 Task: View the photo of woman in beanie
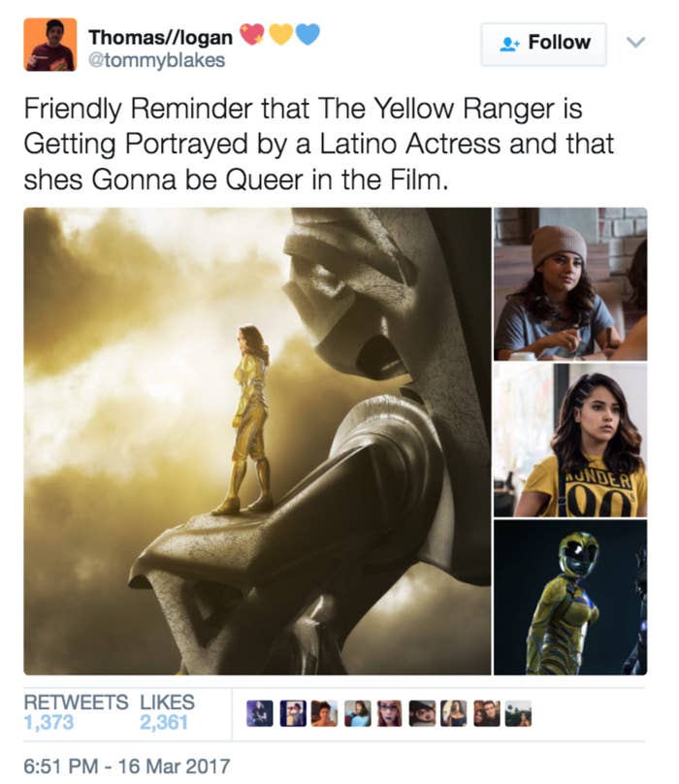tap(570, 284)
